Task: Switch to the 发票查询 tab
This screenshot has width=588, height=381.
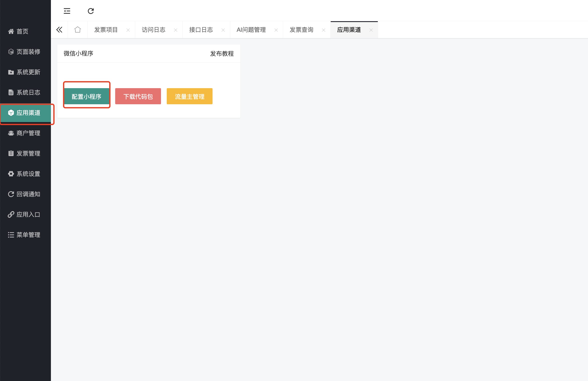Action: pyautogui.click(x=301, y=30)
